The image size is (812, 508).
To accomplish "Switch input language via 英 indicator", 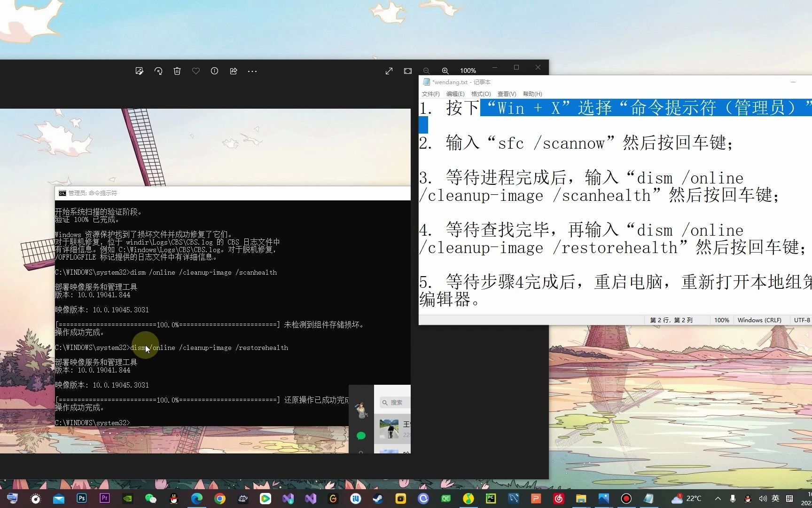I will pos(775,499).
